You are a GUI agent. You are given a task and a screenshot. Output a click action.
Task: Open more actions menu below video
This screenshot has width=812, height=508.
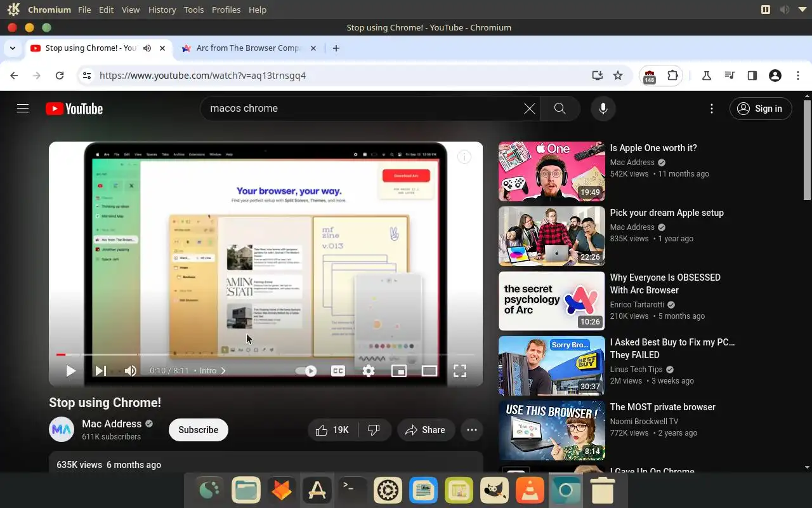[472, 430]
